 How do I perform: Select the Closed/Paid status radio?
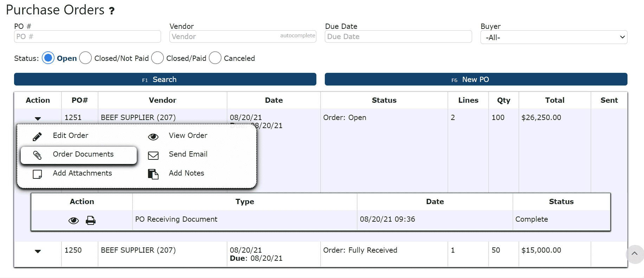click(157, 58)
